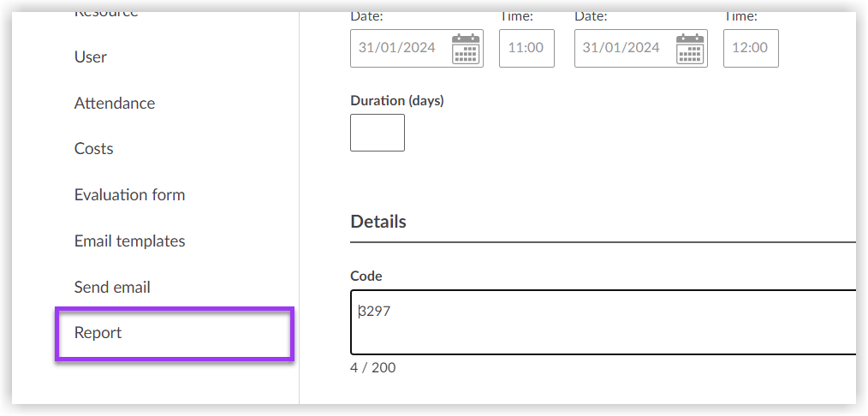The width and height of the screenshot is (868, 416).
Task: Go to Send email in sidebar
Action: click(x=112, y=288)
